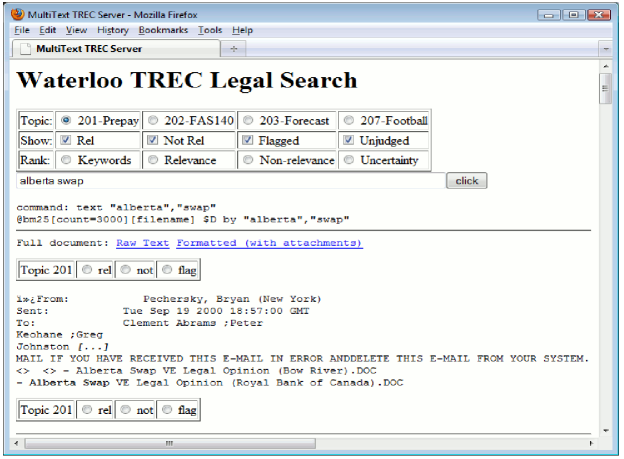
Task: Mark upper Topic 201 as rel
Action: 87,270
